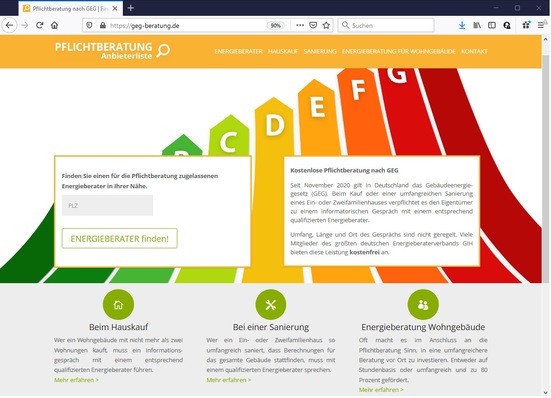Open a new tab with plus button
The image size is (551, 398).
coord(131,8)
